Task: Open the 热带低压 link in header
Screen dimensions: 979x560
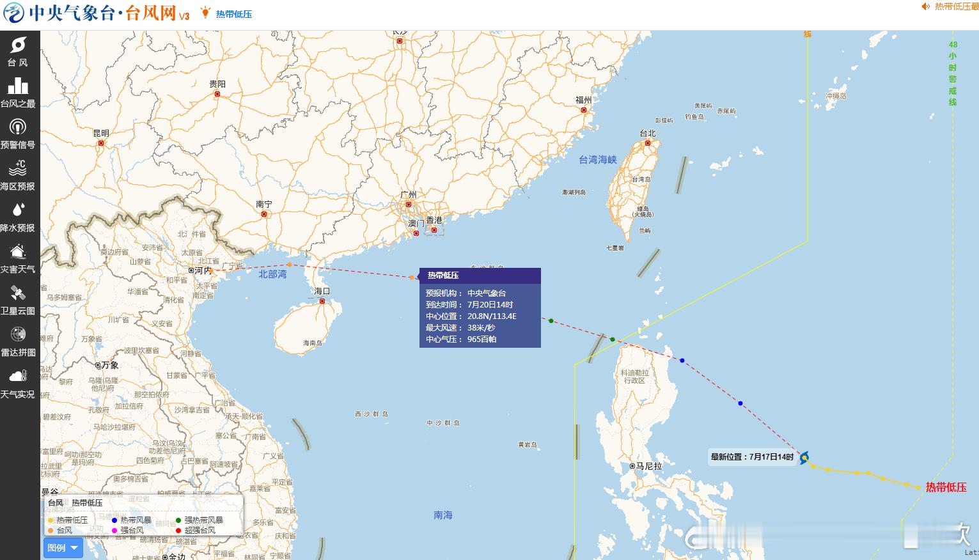Action: [x=234, y=14]
